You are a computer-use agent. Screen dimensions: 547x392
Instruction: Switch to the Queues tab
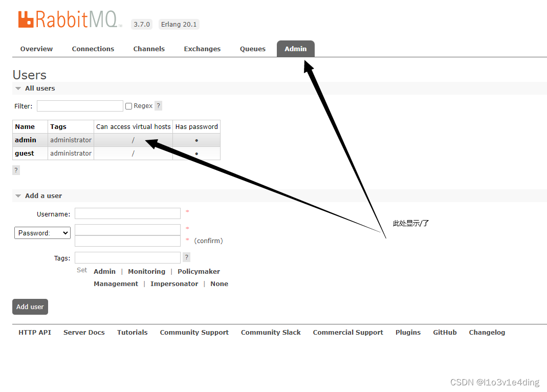pos(253,49)
